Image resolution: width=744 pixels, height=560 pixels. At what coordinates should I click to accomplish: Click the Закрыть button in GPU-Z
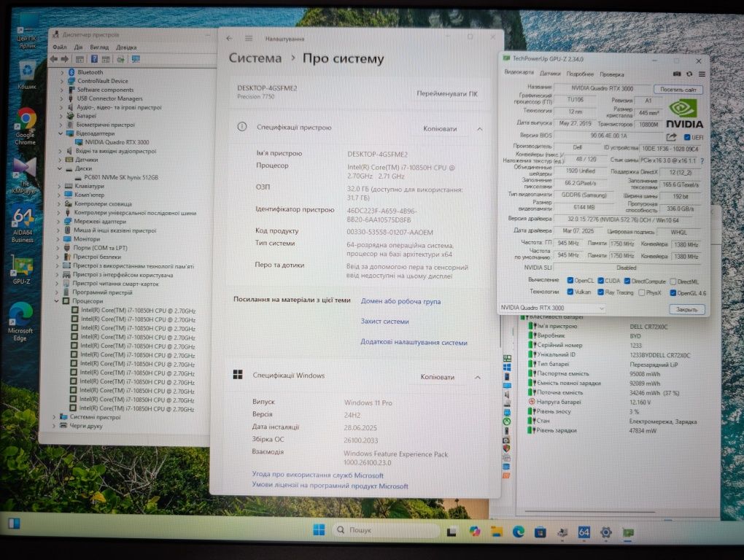[686, 309]
